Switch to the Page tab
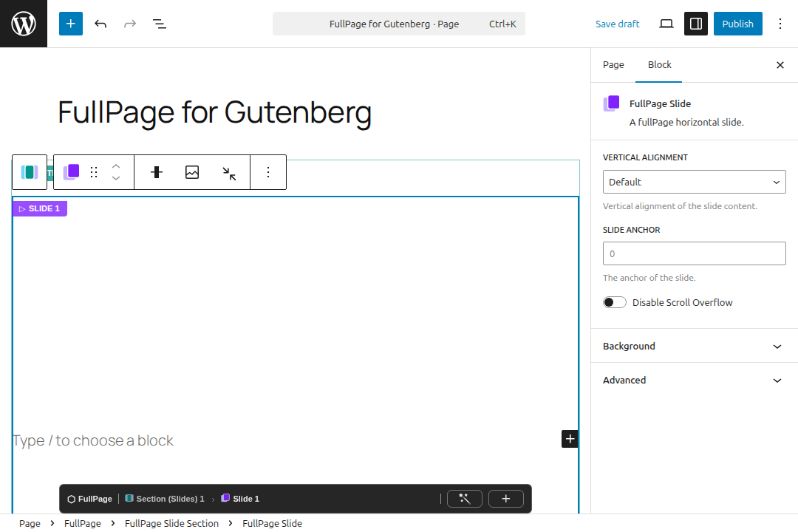798x532 pixels. point(613,65)
